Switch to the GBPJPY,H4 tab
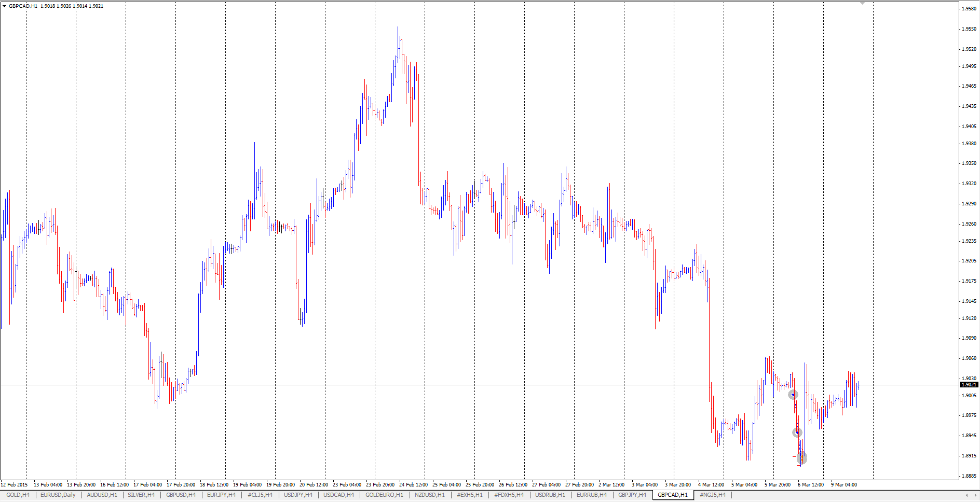This screenshot has height=502, width=980. point(632,495)
